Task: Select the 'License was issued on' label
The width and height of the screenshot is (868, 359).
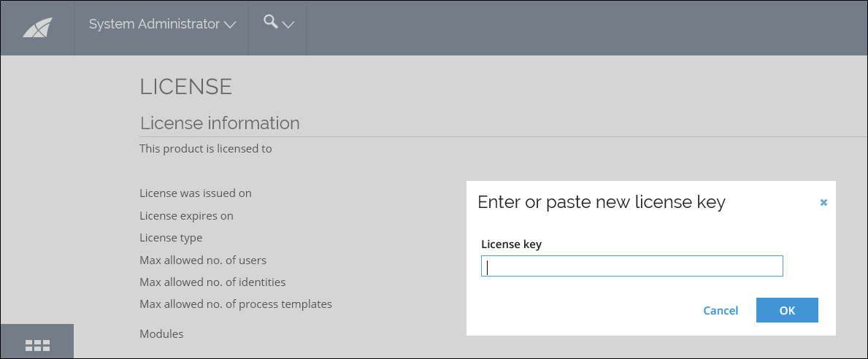Action: [x=196, y=193]
